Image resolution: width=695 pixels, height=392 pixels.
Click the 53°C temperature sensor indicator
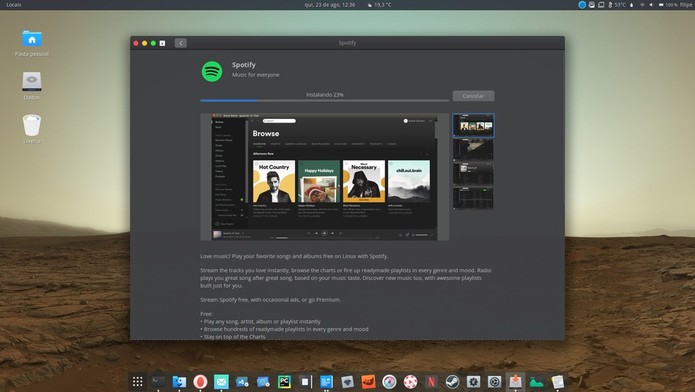617,4
